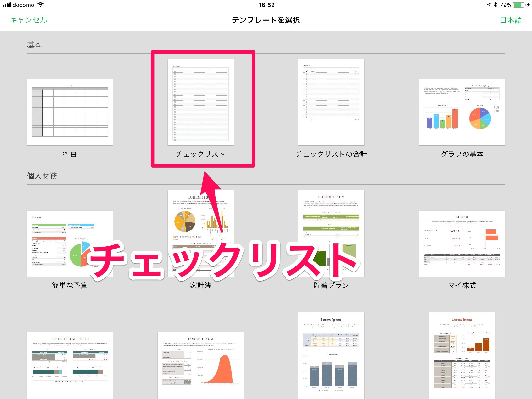Tap the Bluetooth icon in status bar

(495, 5)
